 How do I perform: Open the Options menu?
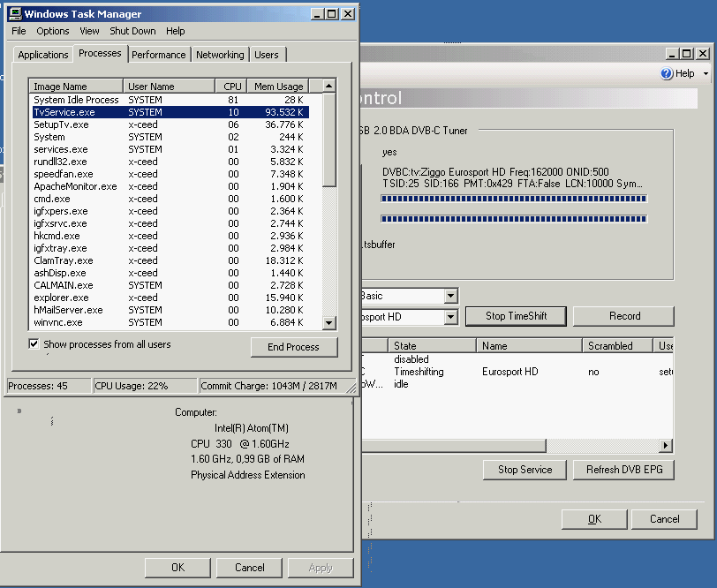point(53,31)
